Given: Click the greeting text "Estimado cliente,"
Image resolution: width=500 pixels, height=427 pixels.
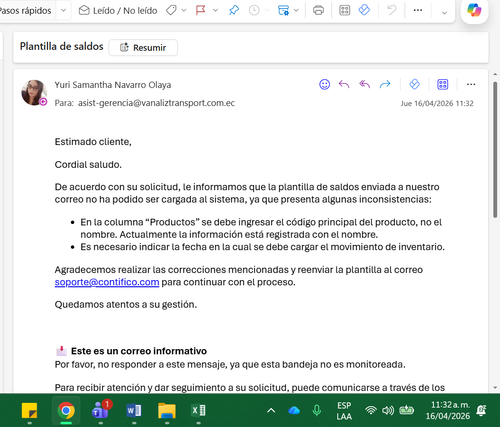Looking at the screenshot, I should [93, 142].
